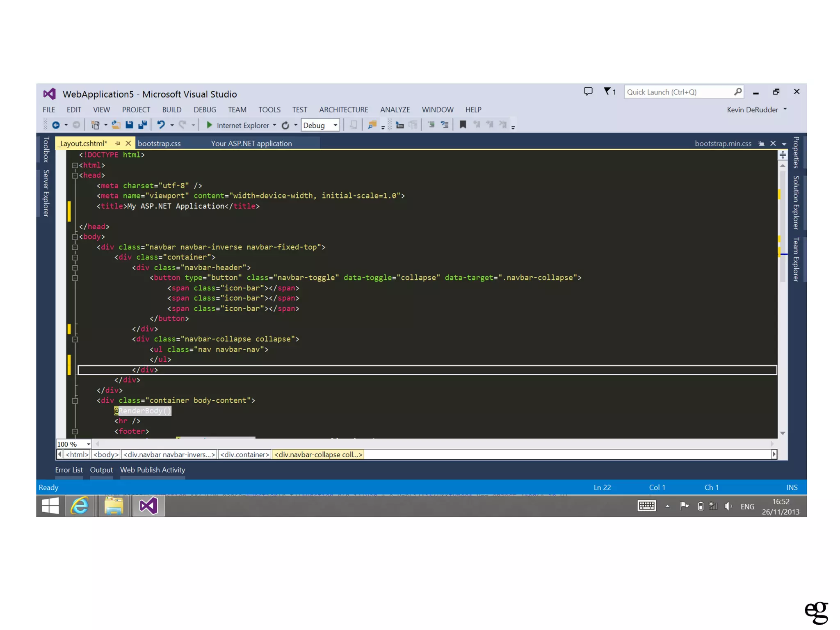840x630 pixels.
Task: Click the Save All toolbar icon
Action: point(143,125)
